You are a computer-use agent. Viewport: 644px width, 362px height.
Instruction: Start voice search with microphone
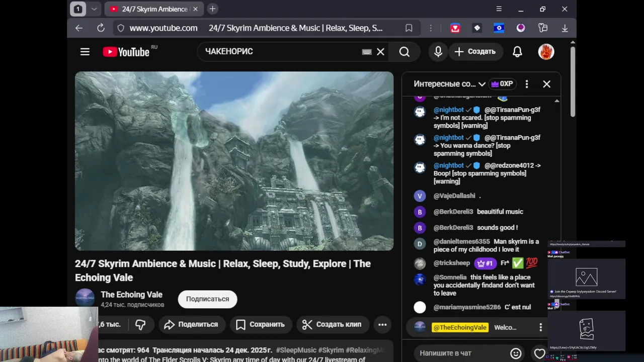(x=438, y=52)
